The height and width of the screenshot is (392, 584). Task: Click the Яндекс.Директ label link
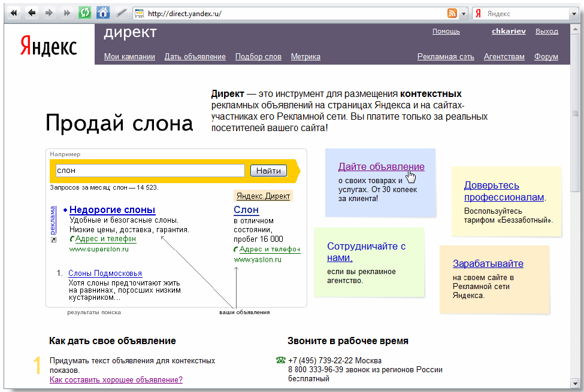tap(263, 196)
